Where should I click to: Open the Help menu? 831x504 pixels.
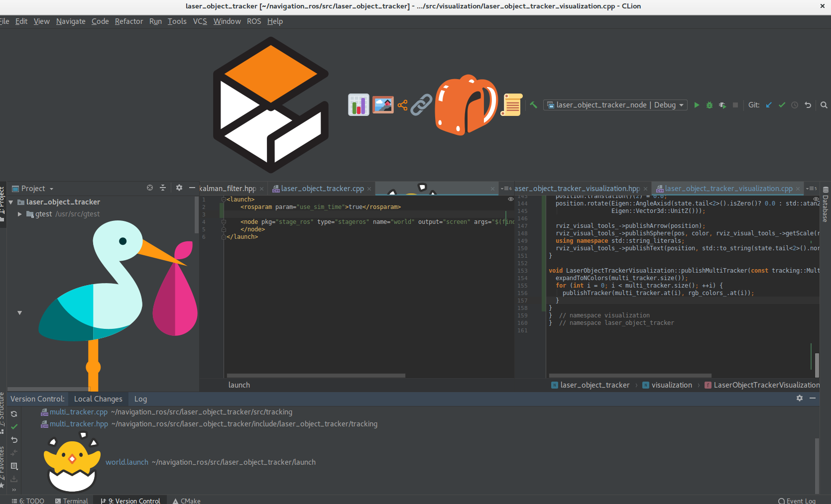[275, 21]
